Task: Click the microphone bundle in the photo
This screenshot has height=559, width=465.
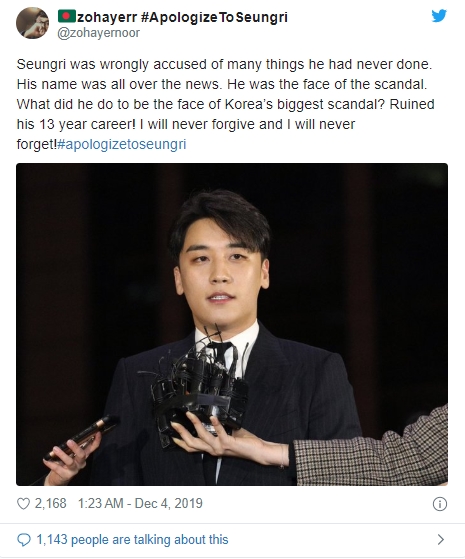Action: pyautogui.click(x=198, y=385)
